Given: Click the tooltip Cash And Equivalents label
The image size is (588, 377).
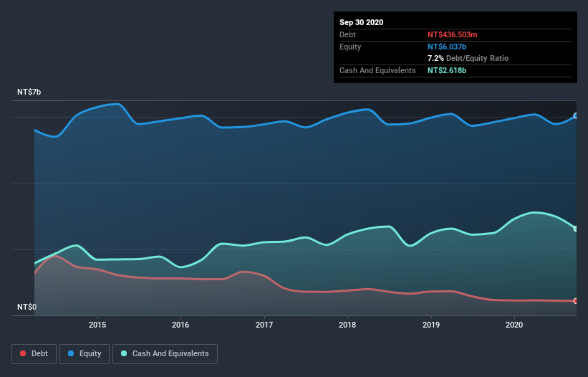Looking at the screenshot, I should point(377,70).
